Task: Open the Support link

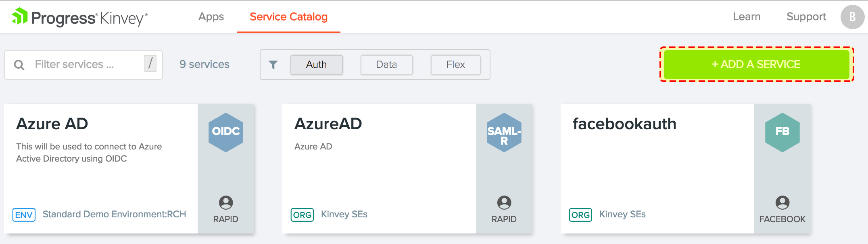Action: click(x=806, y=17)
